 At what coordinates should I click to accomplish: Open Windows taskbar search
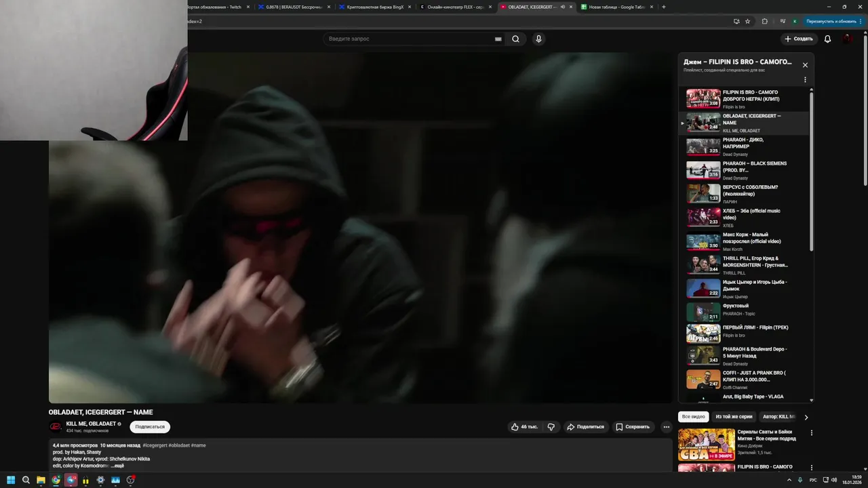point(26,480)
